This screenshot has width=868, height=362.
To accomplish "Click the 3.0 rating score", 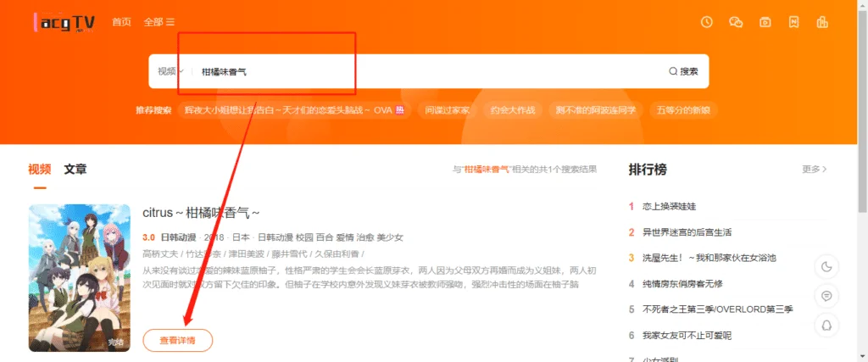I will (x=149, y=237).
